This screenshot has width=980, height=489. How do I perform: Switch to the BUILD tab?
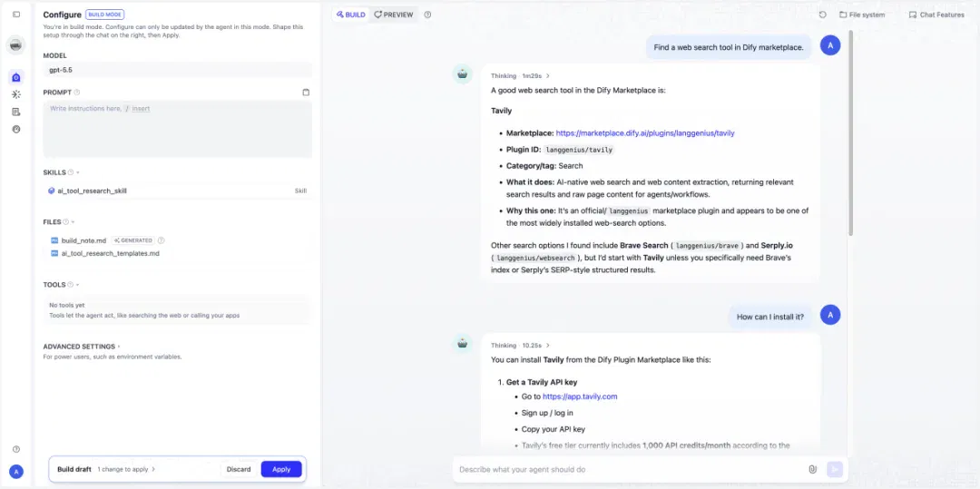(x=350, y=15)
